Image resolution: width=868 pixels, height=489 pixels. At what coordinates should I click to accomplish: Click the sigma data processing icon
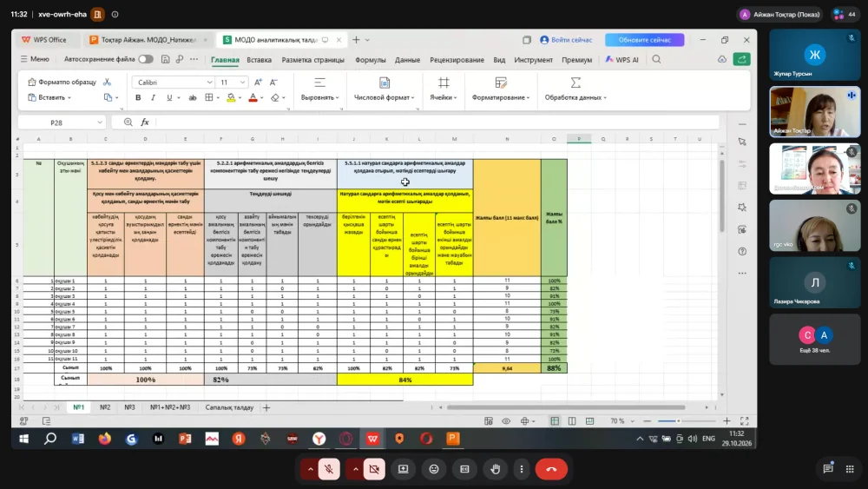[575, 83]
